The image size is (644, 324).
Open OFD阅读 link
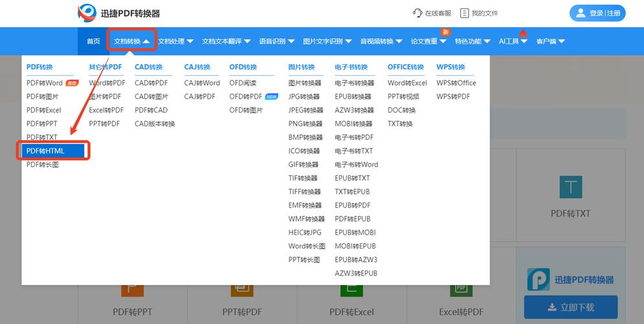243,83
